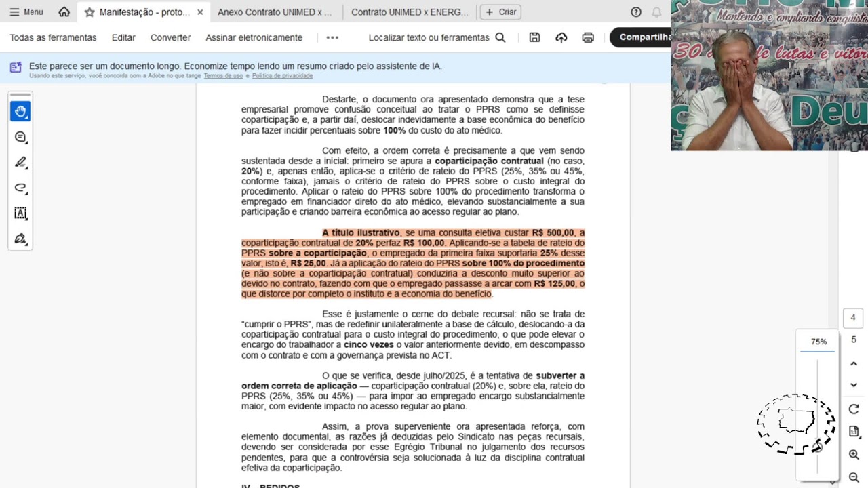Open the Acrobat Menu hamburger
This screenshot has width=868, height=488.
[x=26, y=12]
